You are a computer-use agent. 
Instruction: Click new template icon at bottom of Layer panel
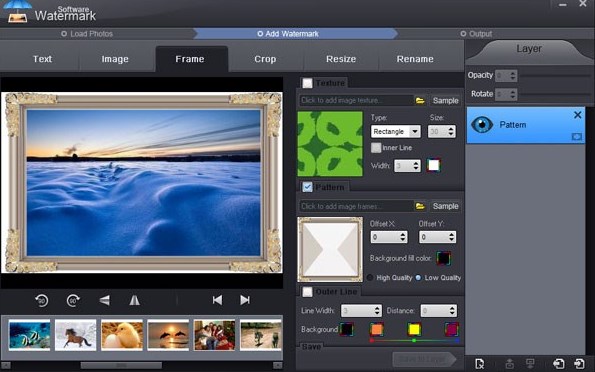[480, 364]
